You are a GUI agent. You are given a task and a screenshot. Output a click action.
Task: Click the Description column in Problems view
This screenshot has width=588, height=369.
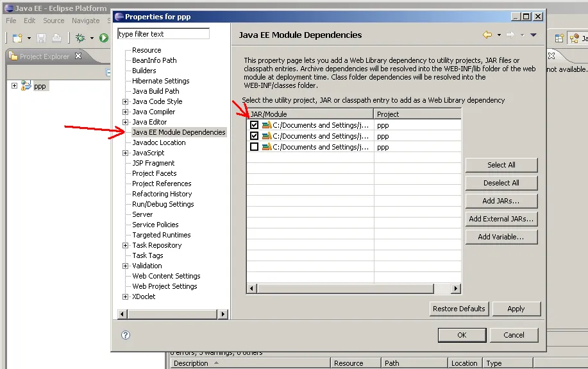(250, 363)
